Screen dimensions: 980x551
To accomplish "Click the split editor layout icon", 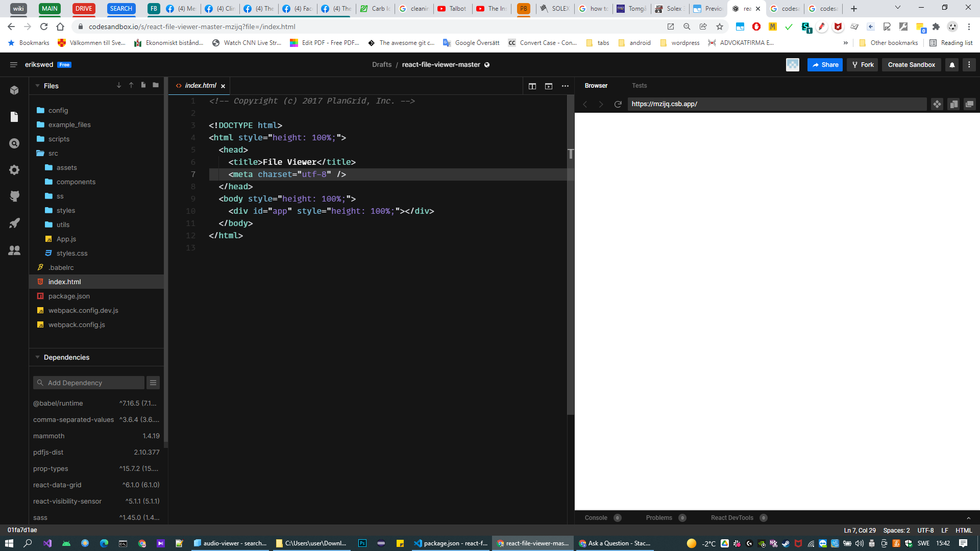I will [x=532, y=86].
